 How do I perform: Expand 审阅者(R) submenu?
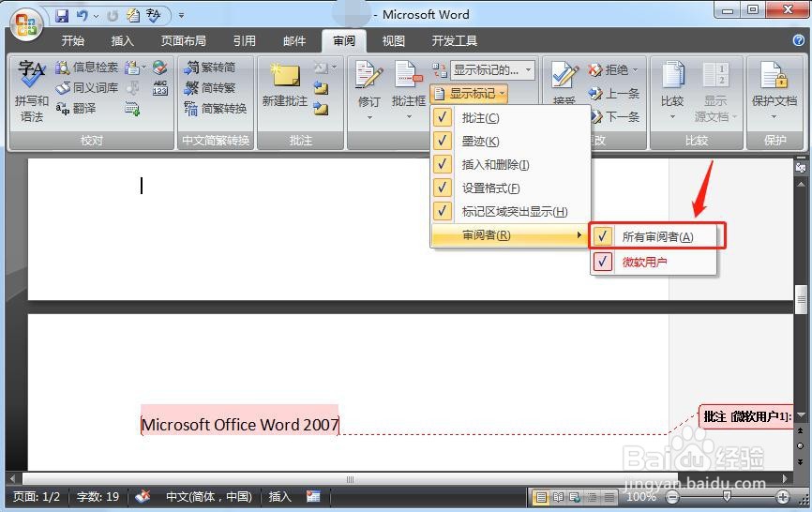(x=509, y=235)
